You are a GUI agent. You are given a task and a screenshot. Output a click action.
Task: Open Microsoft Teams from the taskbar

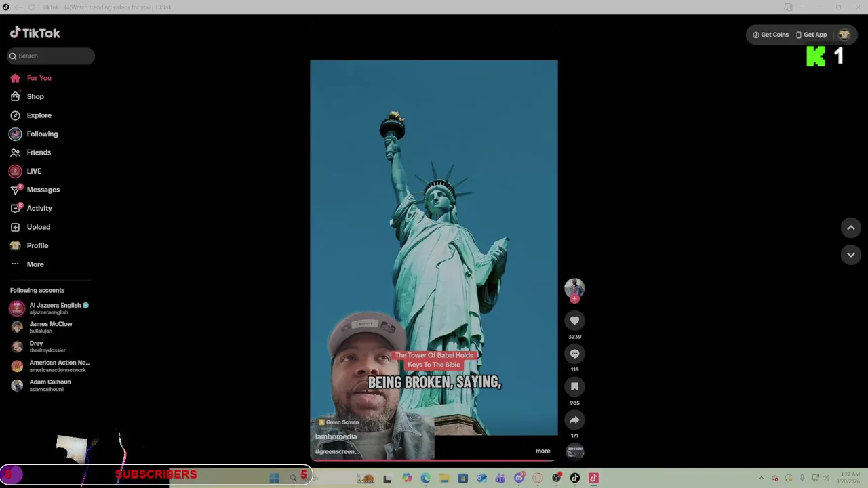pos(500,478)
